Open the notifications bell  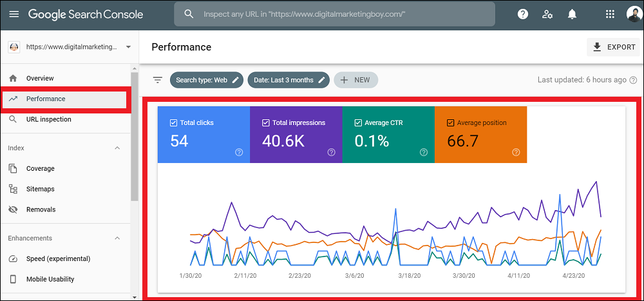pyautogui.click(x=572, y=14)
